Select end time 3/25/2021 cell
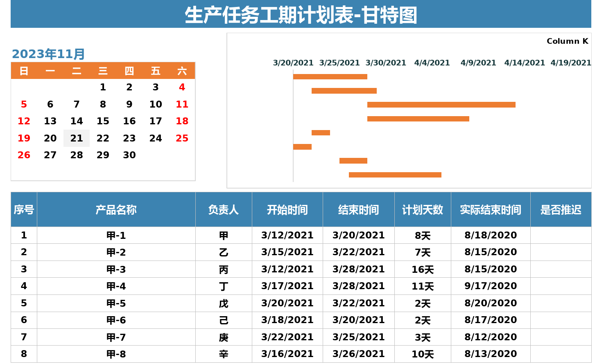This screenshot has width=604, height=364. point(359,337)
